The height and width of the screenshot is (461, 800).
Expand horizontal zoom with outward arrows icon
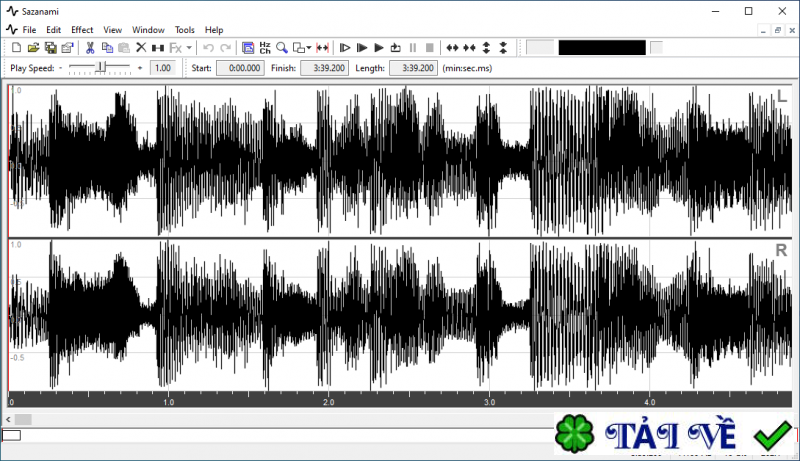[x=452, y=47]
